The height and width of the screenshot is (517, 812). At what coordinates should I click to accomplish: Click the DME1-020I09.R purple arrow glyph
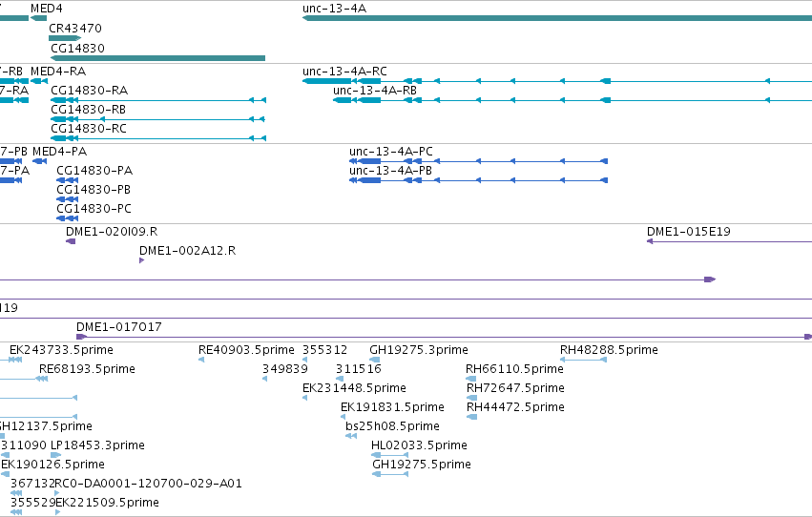coord(71,241)
